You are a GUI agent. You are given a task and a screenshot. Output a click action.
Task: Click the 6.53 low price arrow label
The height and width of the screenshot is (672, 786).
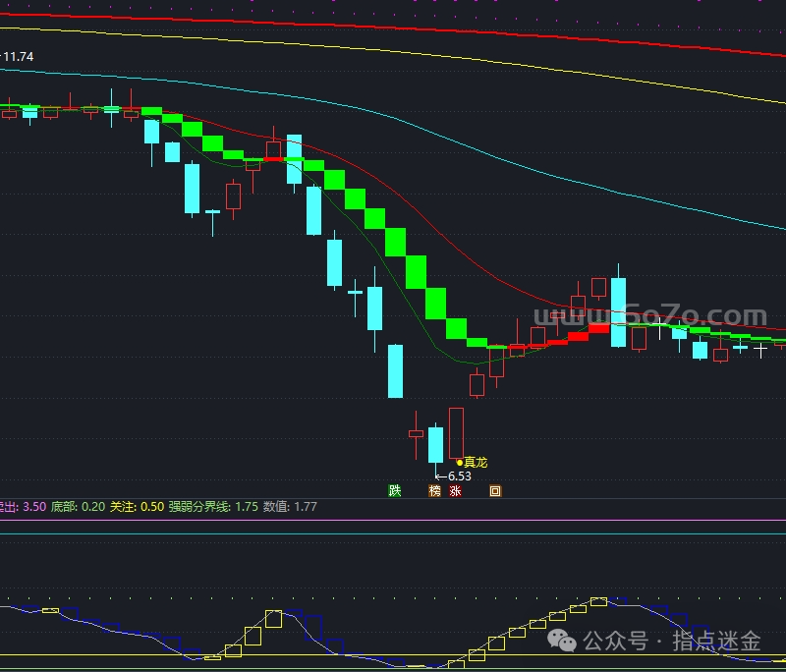pos(454,476)
